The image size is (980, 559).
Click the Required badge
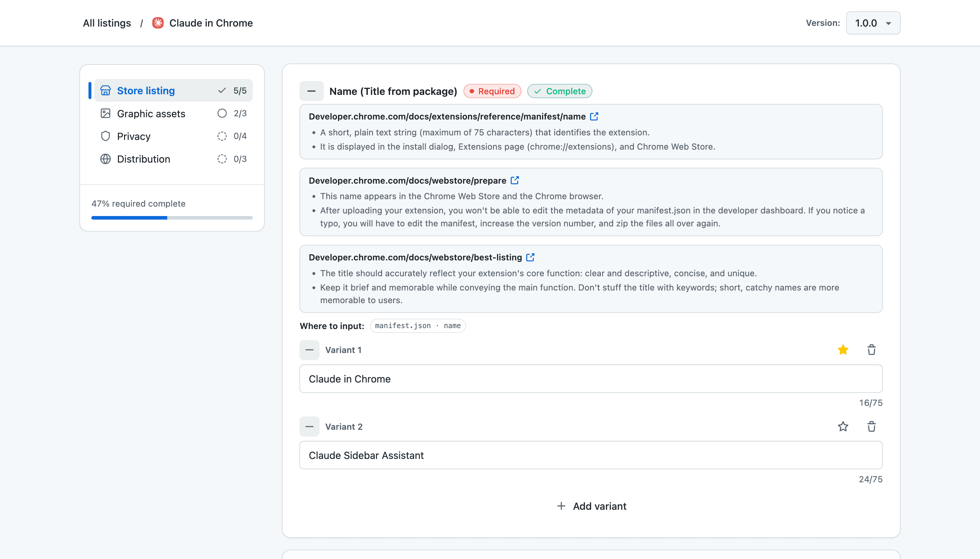tap(492, 91)
